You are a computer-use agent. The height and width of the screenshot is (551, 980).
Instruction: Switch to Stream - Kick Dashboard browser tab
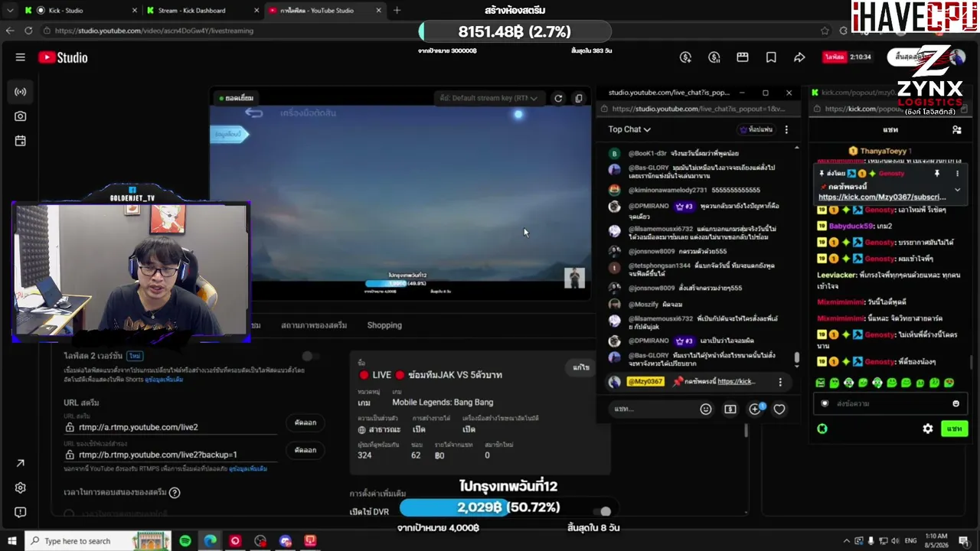202,11
